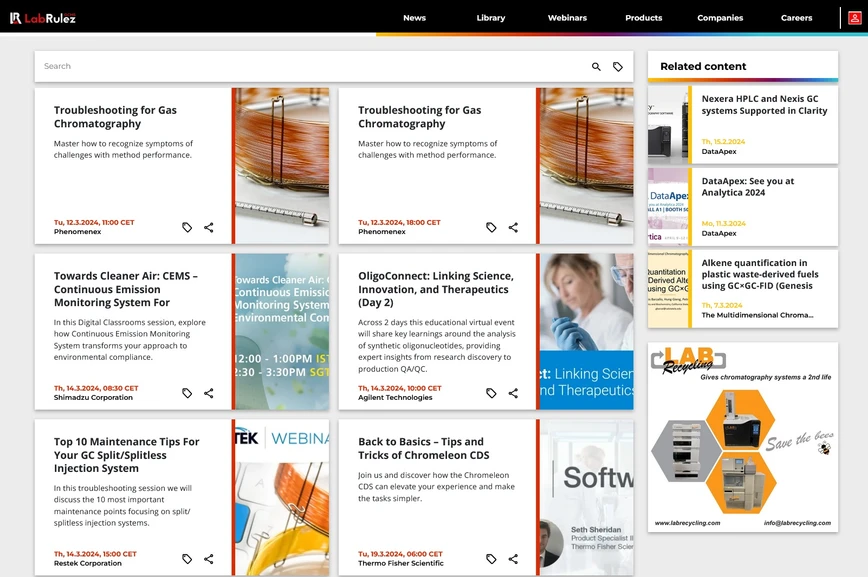Click the Restek webinar thumbnail image
868x577 pixels.
pos(282,497)
